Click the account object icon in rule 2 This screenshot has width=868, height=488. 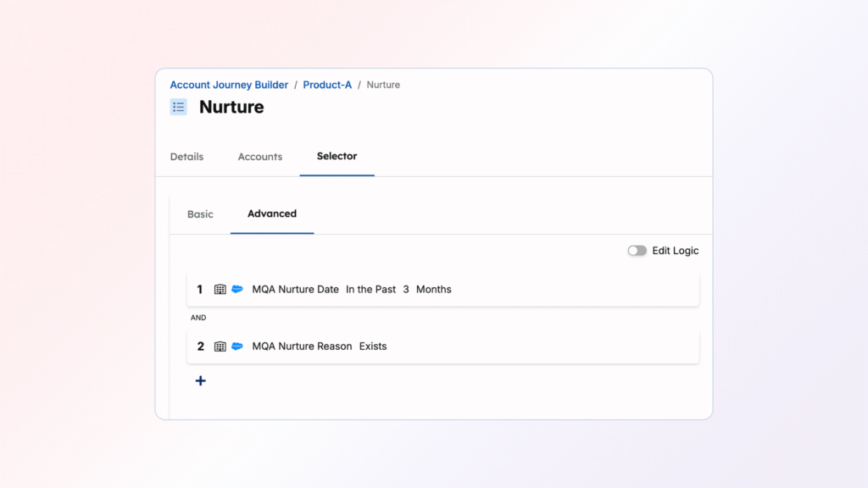point(220,346)
